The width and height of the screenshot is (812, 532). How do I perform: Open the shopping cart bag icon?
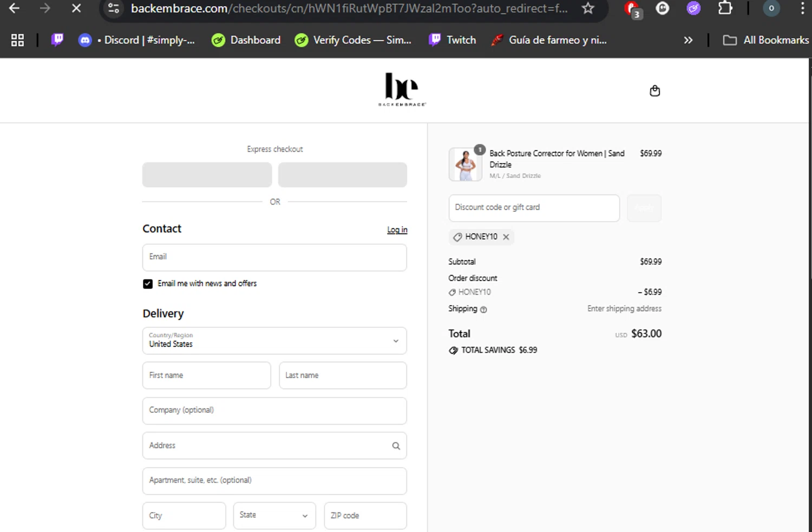coord(655,90)
